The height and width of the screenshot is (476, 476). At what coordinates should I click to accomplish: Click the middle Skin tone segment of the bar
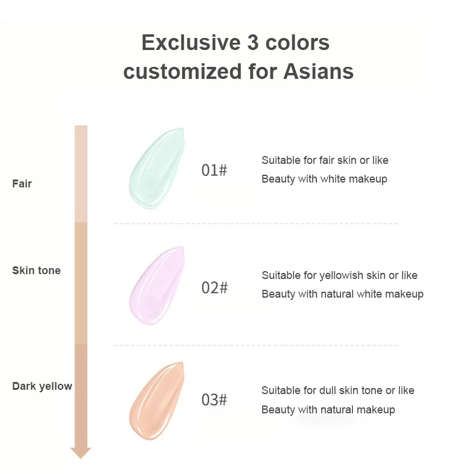click(x=81, y=283)
